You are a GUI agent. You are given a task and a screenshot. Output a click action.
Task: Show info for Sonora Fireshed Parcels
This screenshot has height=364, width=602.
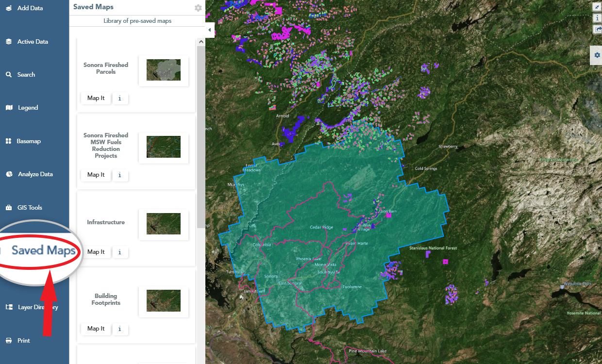120,98
